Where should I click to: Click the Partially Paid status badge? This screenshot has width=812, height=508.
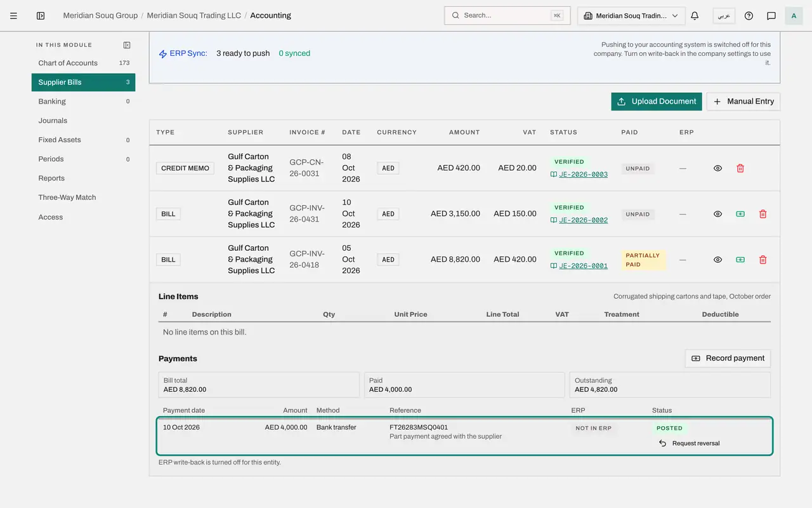click(x=643, y=260)
